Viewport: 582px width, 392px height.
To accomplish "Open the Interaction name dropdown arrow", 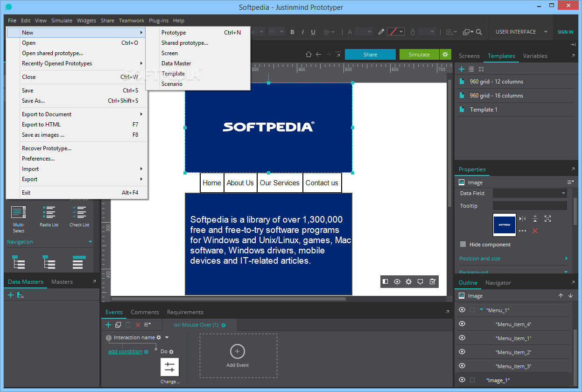I will [167, 337].
